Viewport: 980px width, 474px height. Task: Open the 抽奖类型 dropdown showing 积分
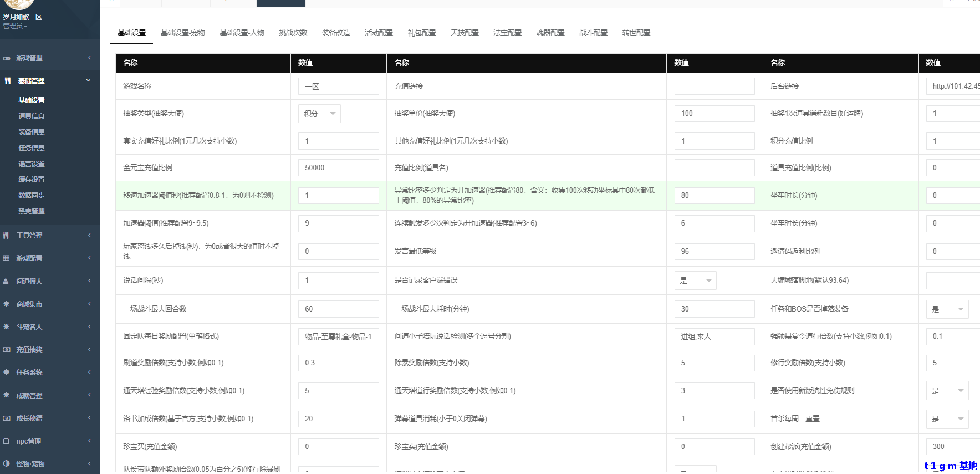tap(319, 114)
